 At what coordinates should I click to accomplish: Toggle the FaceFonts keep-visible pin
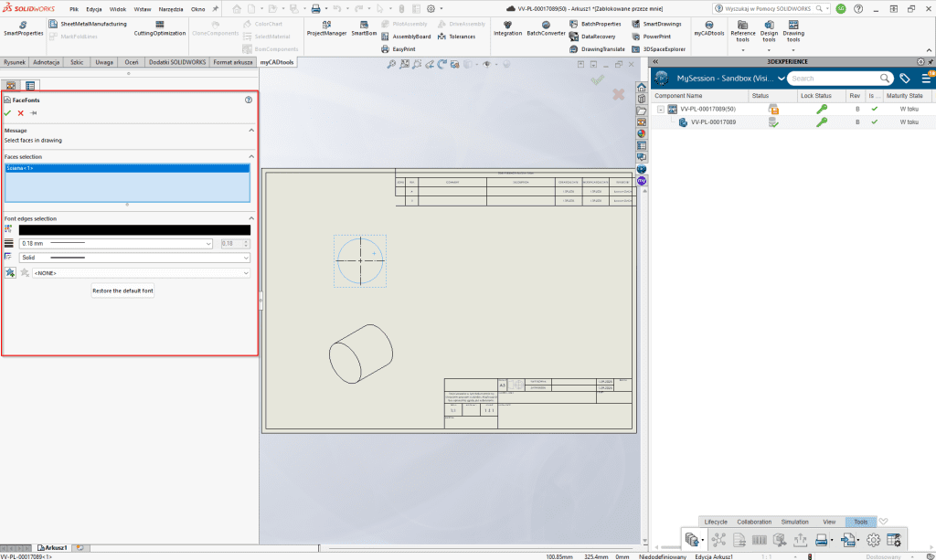click(34, 112)
